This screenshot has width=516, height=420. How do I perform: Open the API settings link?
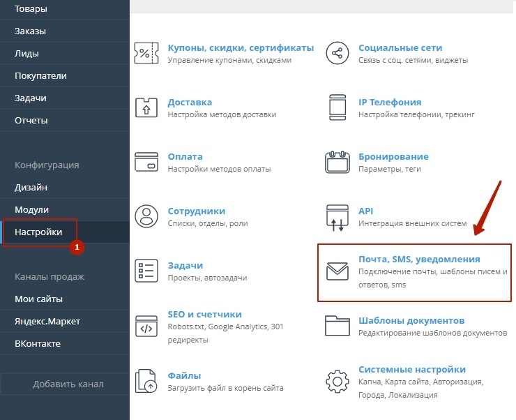[366, 211]
